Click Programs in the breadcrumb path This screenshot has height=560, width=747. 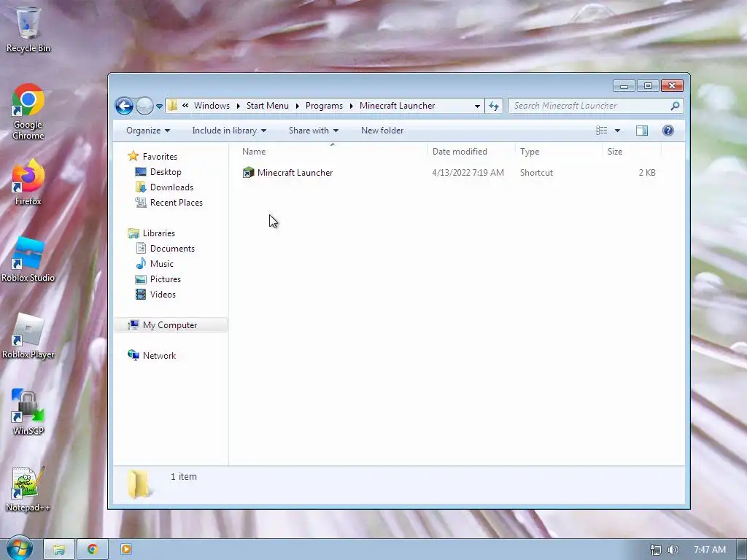(324, 106)
